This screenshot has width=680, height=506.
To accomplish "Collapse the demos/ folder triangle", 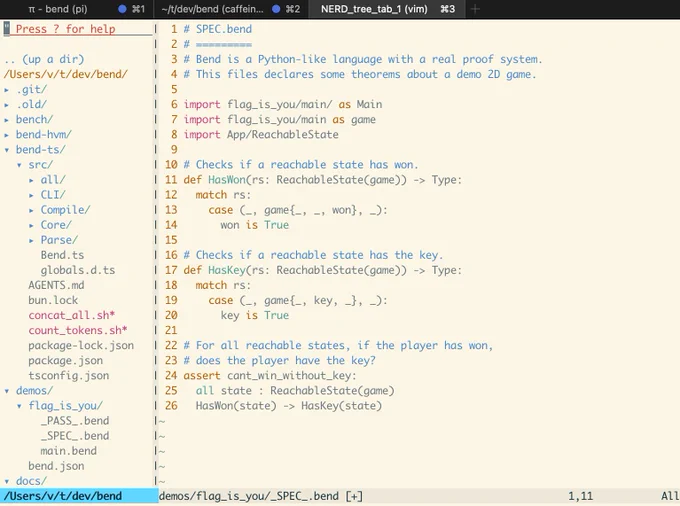I will point(7,391).
